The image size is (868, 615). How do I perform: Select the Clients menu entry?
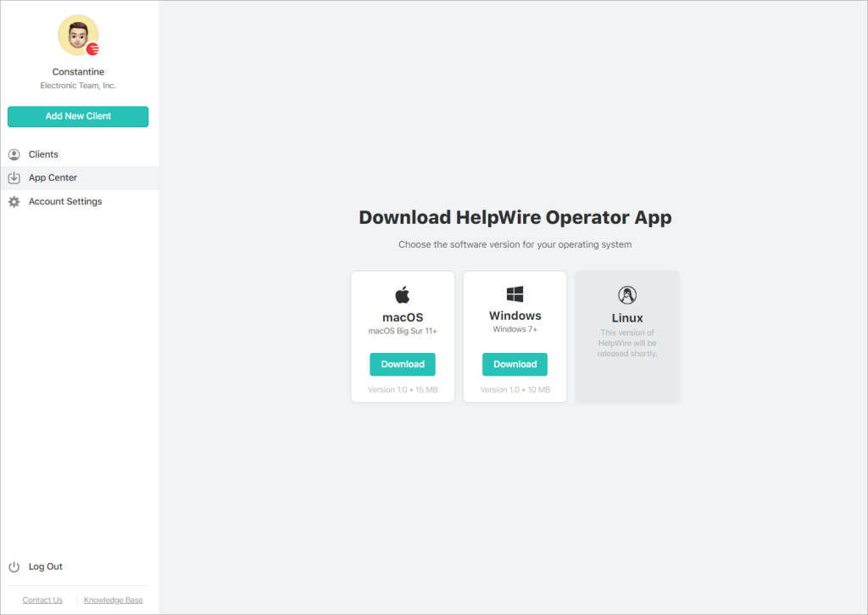click(44, 154)
